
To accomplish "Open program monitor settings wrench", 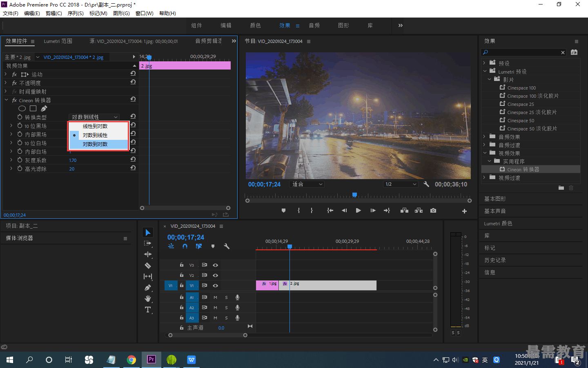I will [426, 184].
